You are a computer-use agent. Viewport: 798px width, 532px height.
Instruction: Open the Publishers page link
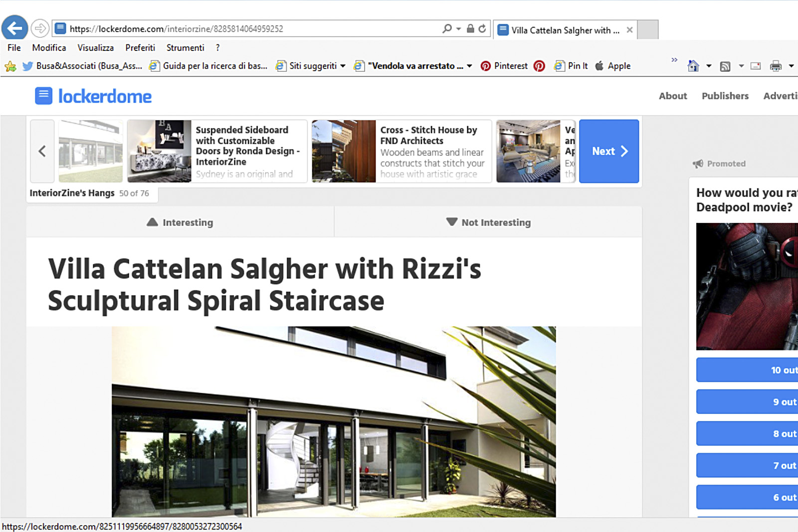[725, 96]
